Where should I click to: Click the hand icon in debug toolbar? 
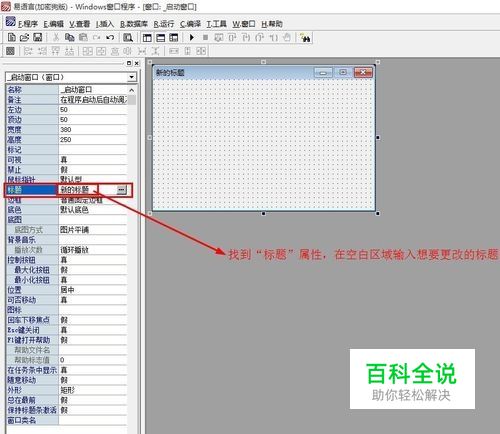[287, 37]
